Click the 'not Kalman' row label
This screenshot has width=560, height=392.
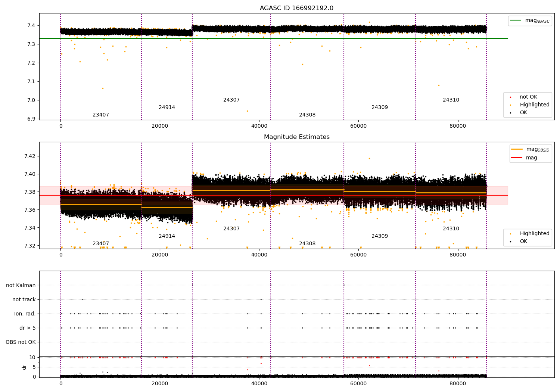click(21, 286)
